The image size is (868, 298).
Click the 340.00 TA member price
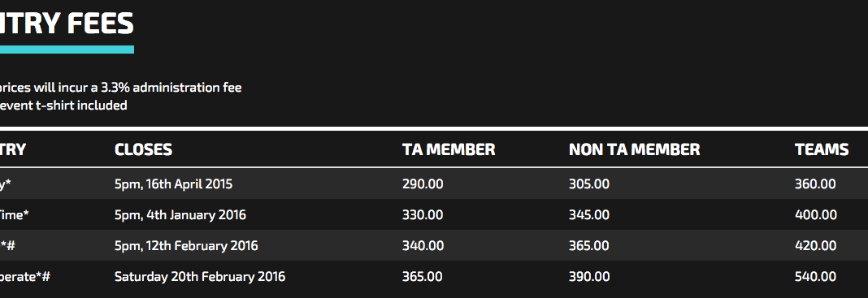click(x=423, y=245)
